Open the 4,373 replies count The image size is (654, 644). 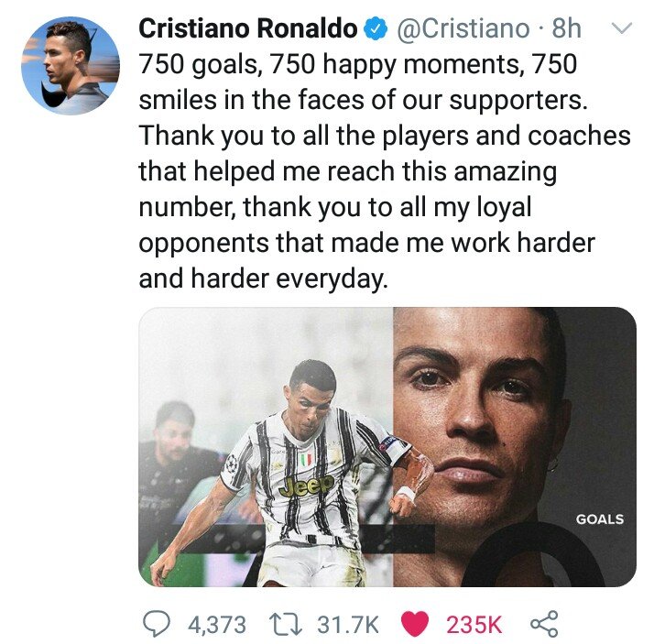pos(217,625)
